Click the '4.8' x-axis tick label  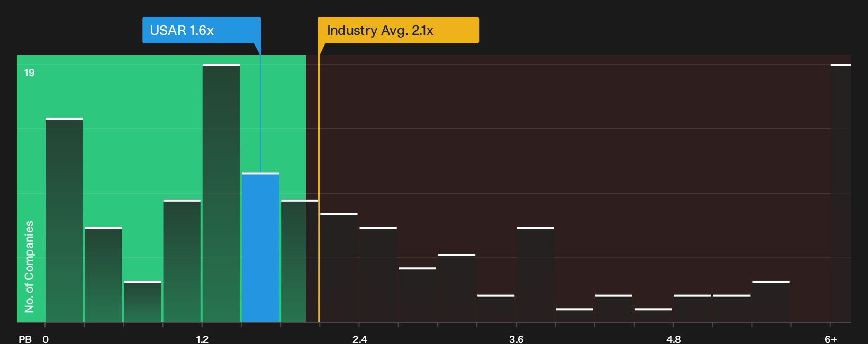[673, 339]
